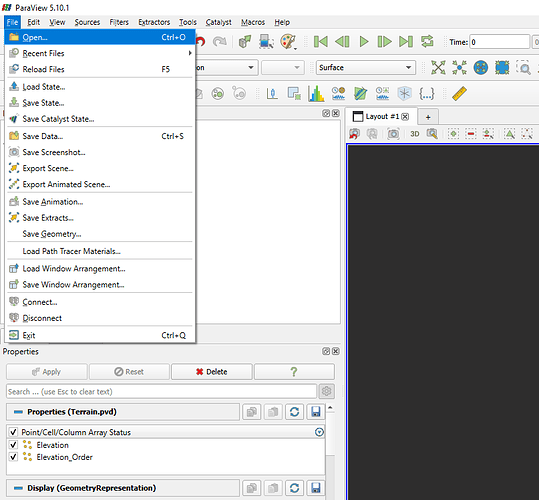Select Open... from the File menu
539x500 pixels.
100,37
